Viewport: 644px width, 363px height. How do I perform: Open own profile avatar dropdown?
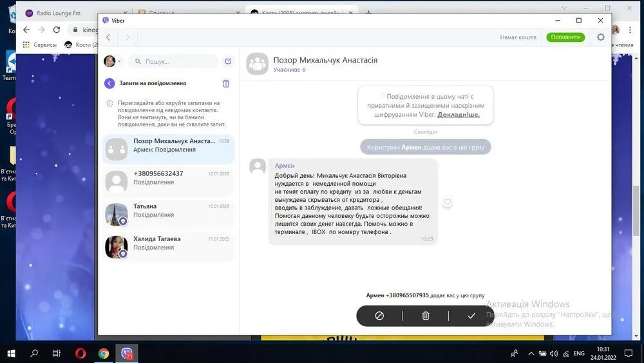pos(112,61)
